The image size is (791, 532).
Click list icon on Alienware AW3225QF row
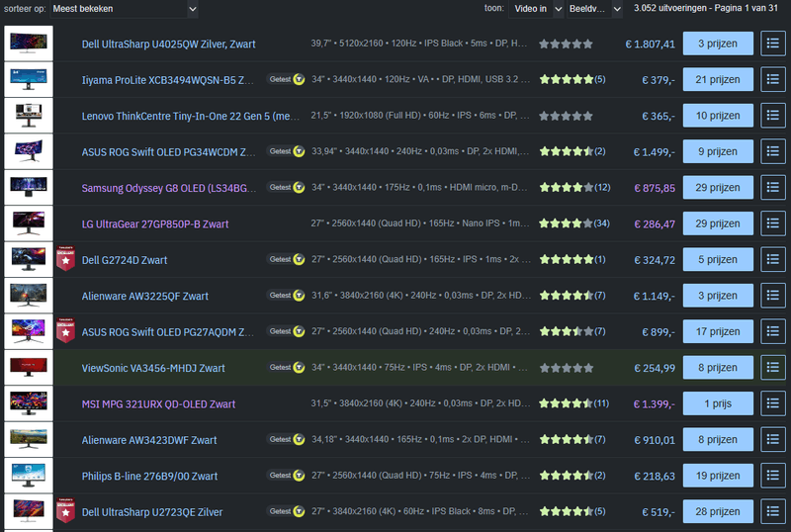click(772, 296)
